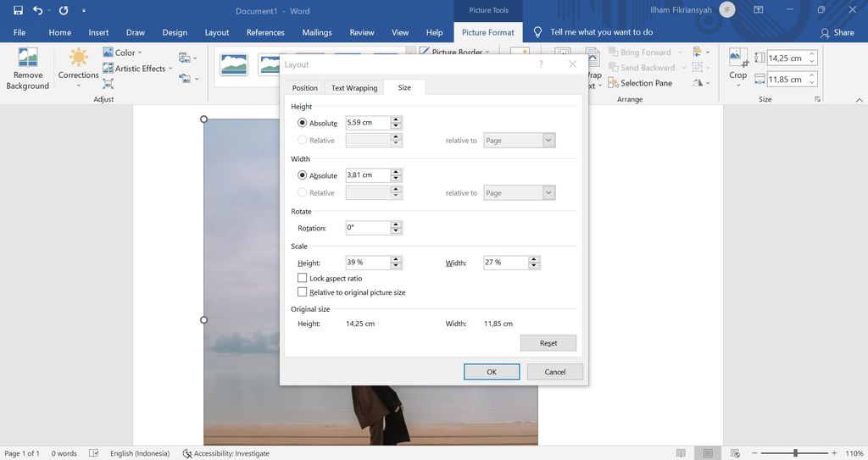The image size is (868, 460).
Task: Click the Reset button
Action: pyautogui.click(x=548, y=342)
